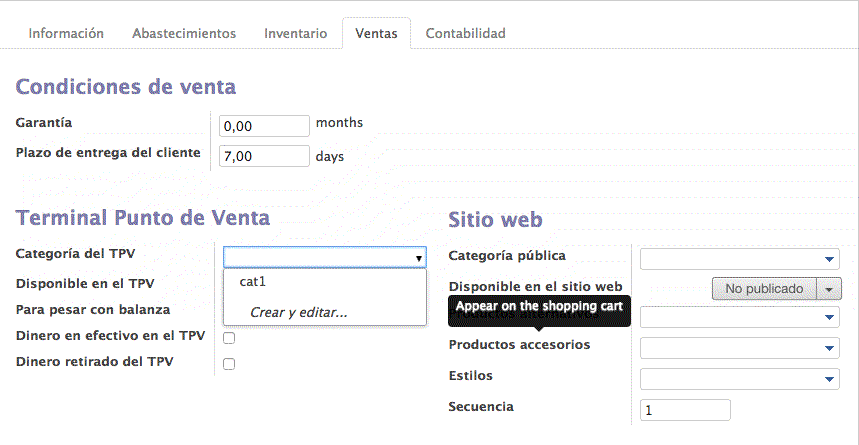Focus the Plazo de entrega days field
This screenshot has width=859, height=445.
tap(265, 156)
